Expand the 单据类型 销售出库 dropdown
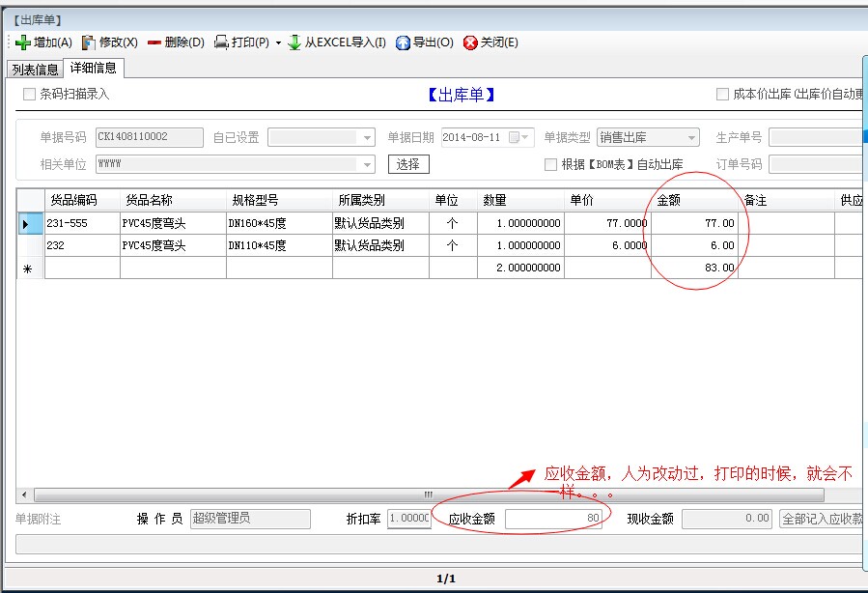868x593 pixels. 691,138
